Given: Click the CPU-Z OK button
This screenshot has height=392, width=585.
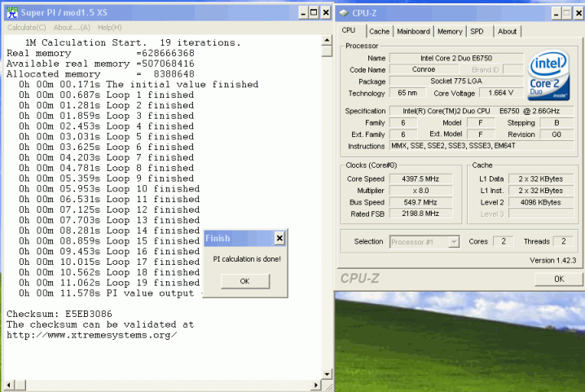Looking at the screenshot, I should 558,279.
